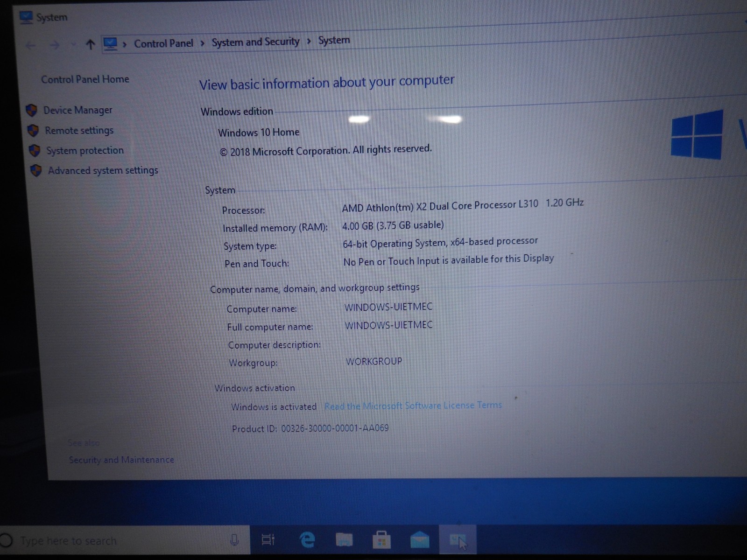Image resolution: width=747 pixels, height=560 pixels.
Task: Click '© 2018 Microsoft Corporation' copyright text
Action: [x=326, y=151]
